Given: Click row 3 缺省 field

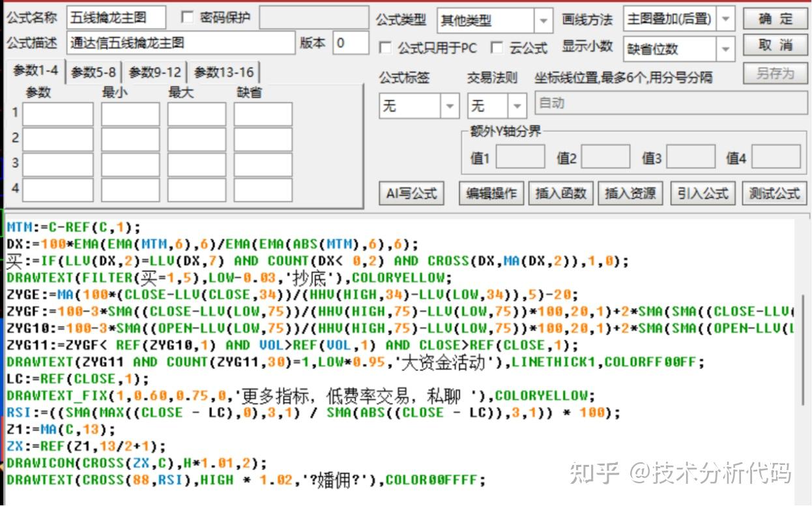Looking at the screenshot, I should [x=263, y=164].
